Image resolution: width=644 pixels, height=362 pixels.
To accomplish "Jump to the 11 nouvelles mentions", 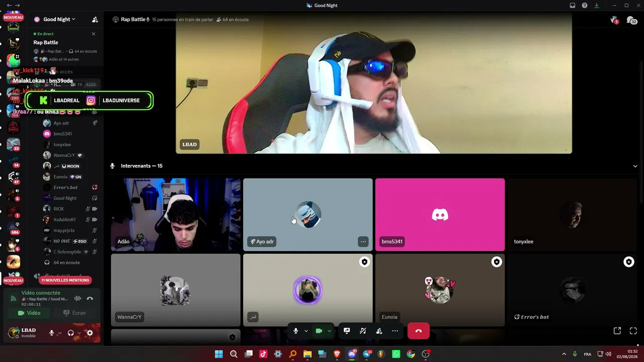I will click(65, 280).
